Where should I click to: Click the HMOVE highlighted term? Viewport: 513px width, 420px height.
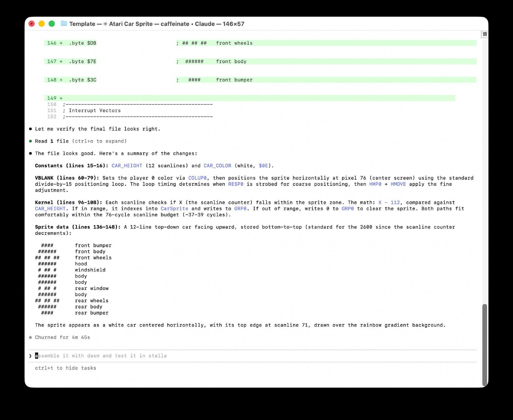398,184
